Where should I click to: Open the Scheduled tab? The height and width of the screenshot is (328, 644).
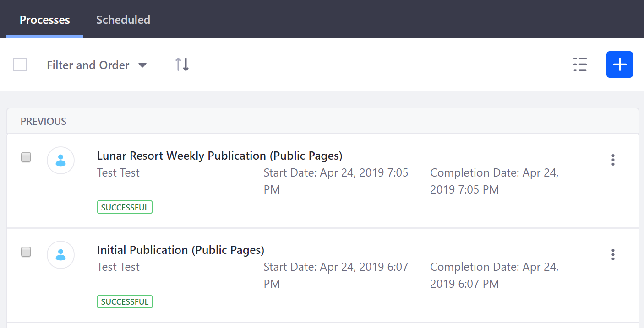coord(123,20)
